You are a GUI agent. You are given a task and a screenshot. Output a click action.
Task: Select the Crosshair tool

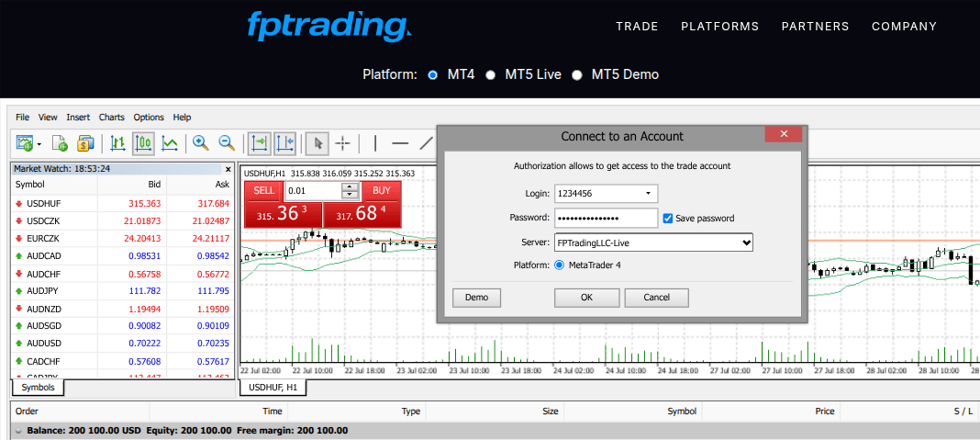tap(342, 143)
